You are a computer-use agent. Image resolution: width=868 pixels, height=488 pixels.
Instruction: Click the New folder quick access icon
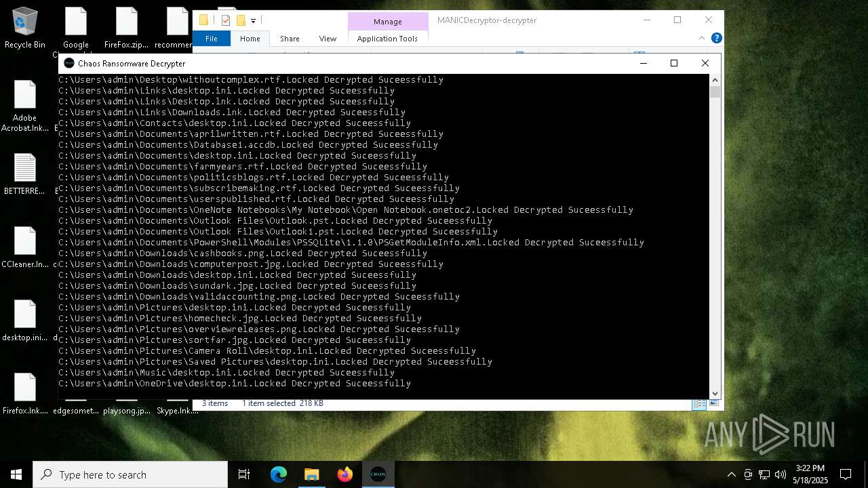(241, 20)
